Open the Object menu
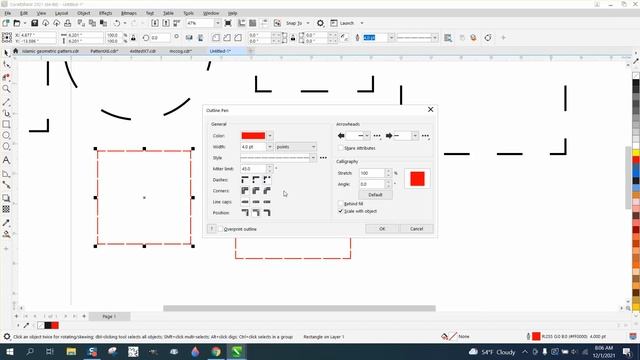640x360 pixels. coord(84,13)
